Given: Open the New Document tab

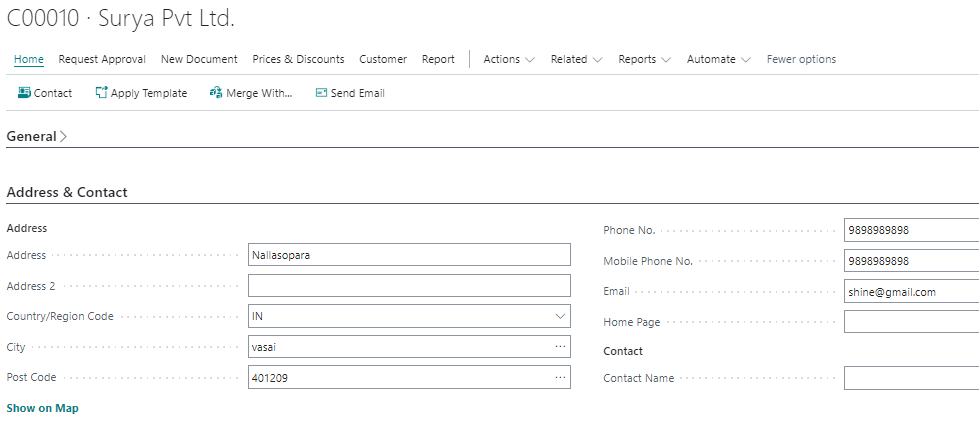Looking at the screenshot, I should pos(199,59).
